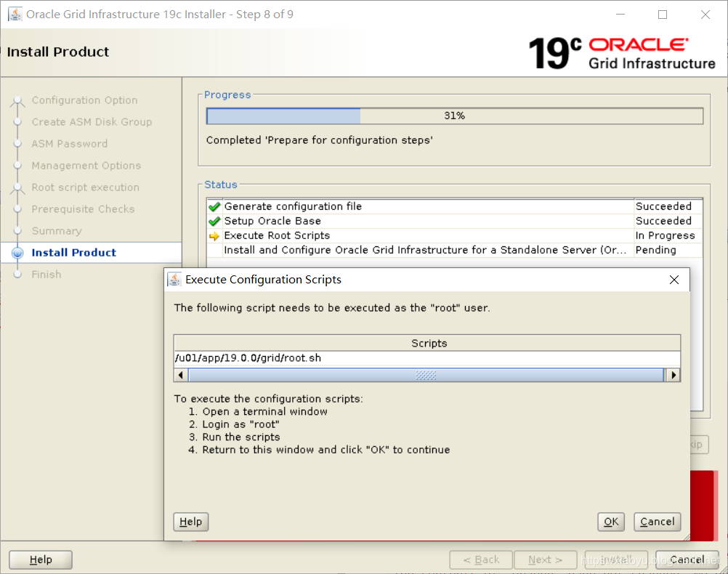This screenshot has height=574, width=728.
Task: Click the main installer Cancel button
Action: 687,559
